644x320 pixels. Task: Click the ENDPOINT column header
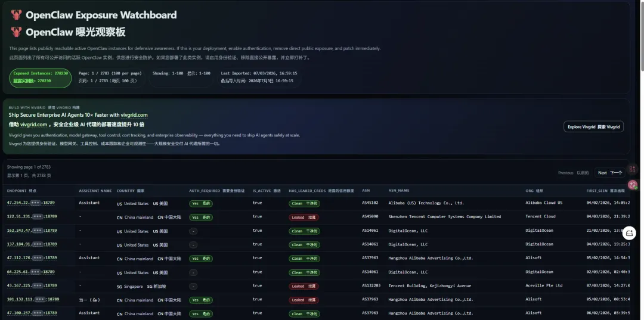[x=21, y=191]
